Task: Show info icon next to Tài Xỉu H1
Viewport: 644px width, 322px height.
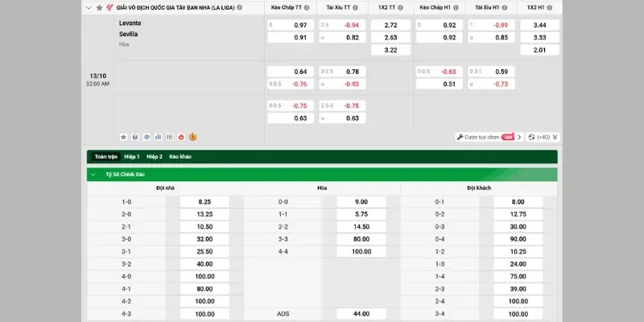Action: 505,7
